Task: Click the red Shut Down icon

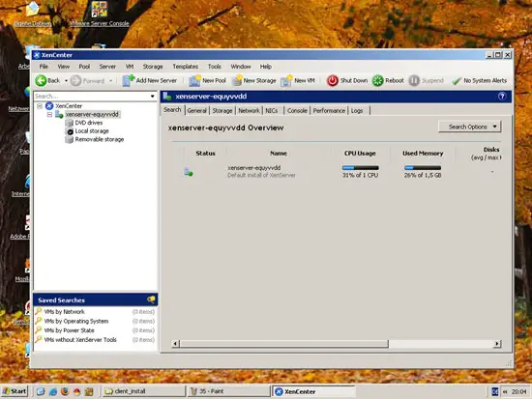Action: (x=333, y=81)
